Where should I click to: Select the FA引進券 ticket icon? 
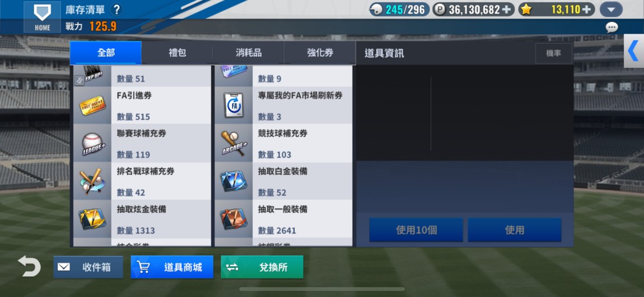coord(92,105)
